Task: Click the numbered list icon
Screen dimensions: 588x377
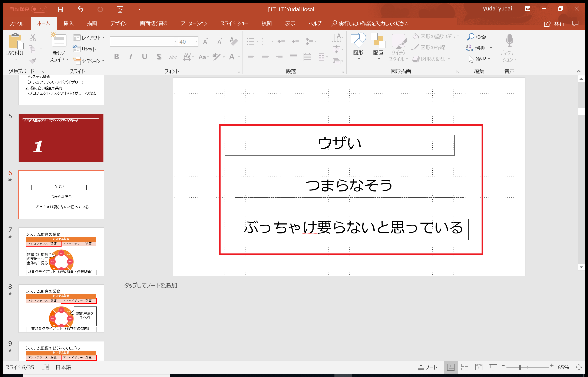Action: pos(265,41)
